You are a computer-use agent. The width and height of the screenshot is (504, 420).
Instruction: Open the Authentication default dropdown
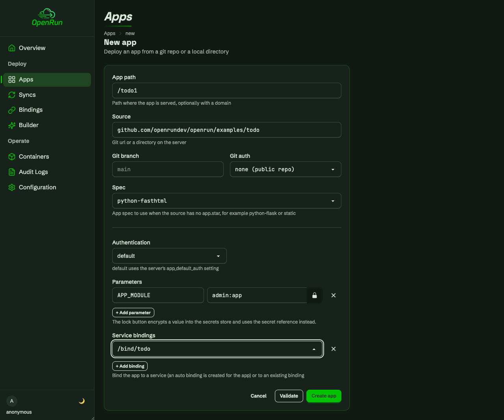(x=169, y=256)
